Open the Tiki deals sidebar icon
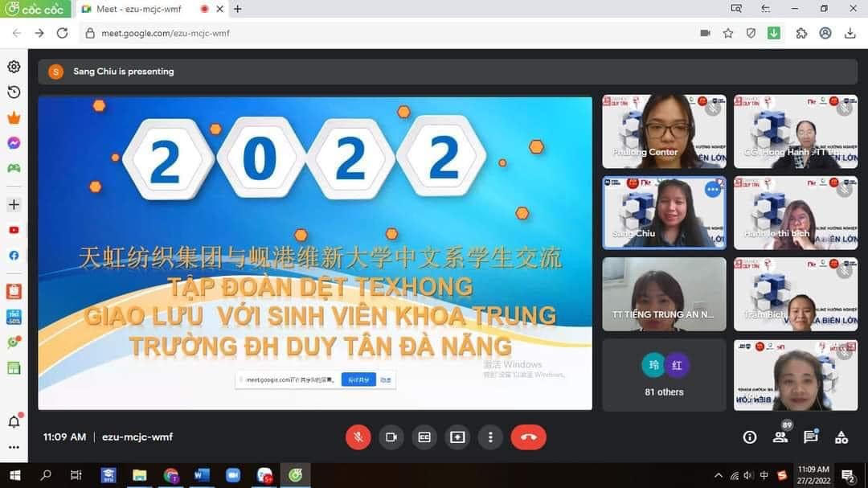The image size is (868, 488). point(14,317)
